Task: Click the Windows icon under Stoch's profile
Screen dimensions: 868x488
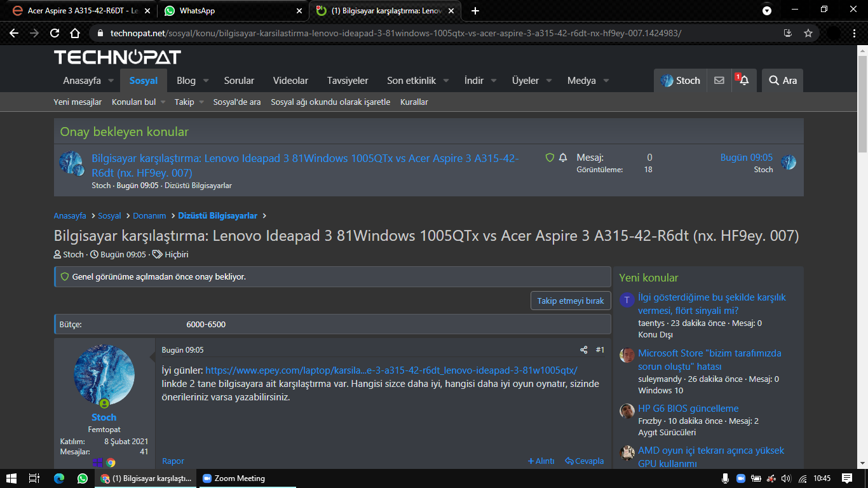Action: point(98,463)
